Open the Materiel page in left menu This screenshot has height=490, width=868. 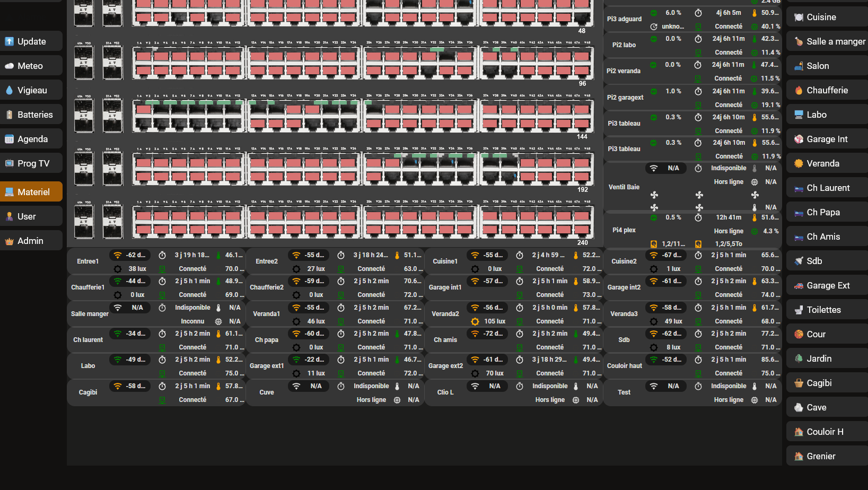pos(31,192)
